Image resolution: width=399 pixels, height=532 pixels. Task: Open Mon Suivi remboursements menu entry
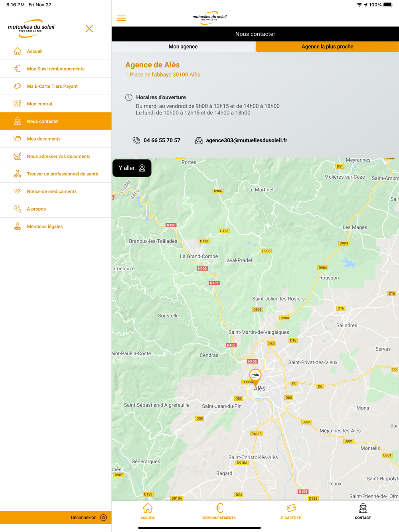tap(56, 69)
